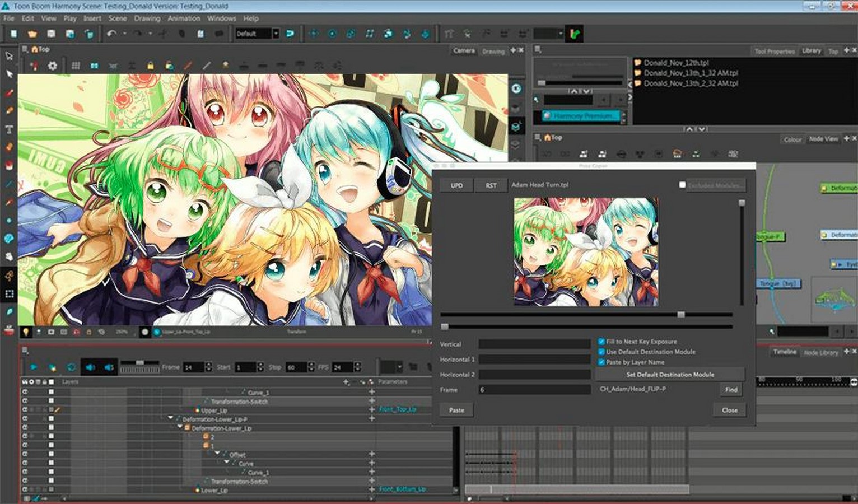The height and width of the screenshot is (504, 858).
Task: Switch to the Tool Properties tab
Action: click(x=775, y=51)
